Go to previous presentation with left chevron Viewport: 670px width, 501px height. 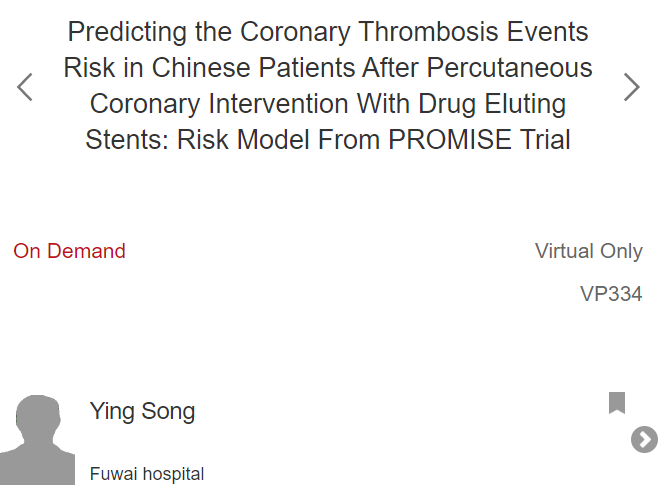click(24, 87)
